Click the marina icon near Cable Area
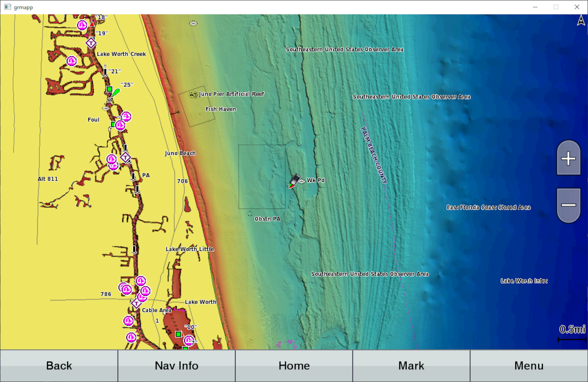Image resolution: width=588 pixels, height=382 pixels. (x=129, y=321)
